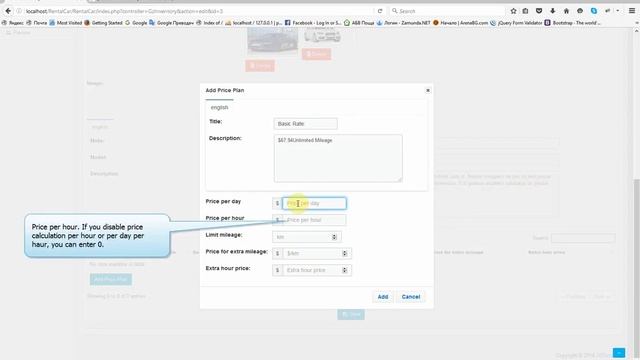Open the Firefox hamburger menu
Image resolution: width=640 pixels, height=360 pixels.
click(632, 11)
